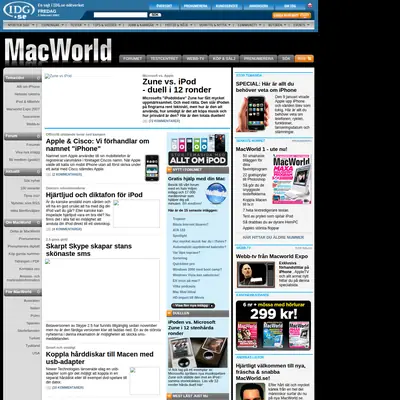
Task: Open Hjärtligt välkommen till nya MacWorld.se headline
Action: (271, 372)
